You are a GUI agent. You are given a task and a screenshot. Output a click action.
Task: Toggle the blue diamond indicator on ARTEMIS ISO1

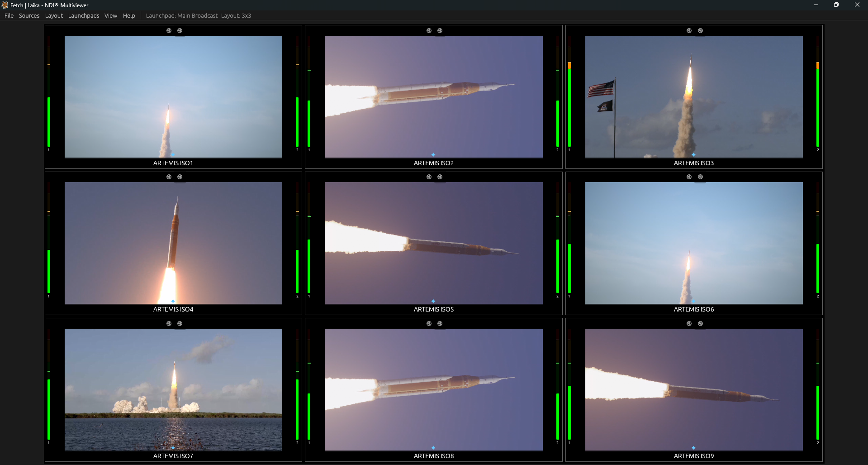click(173, 154)
